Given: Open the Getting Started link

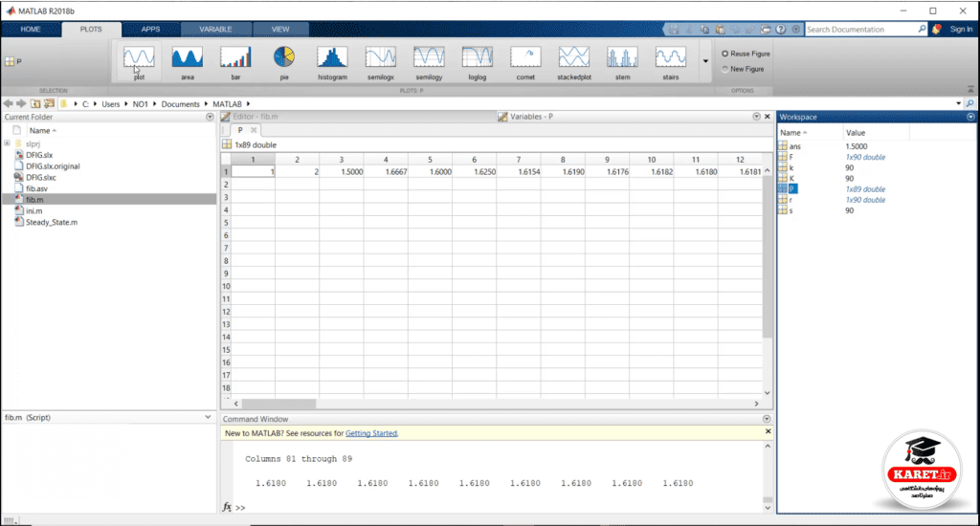Looking at the screenshot, I should pyautogui.click(x=371, y=433).
